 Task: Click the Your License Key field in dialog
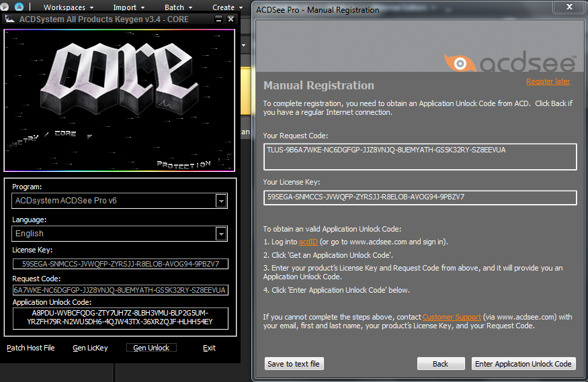(420, 197)
